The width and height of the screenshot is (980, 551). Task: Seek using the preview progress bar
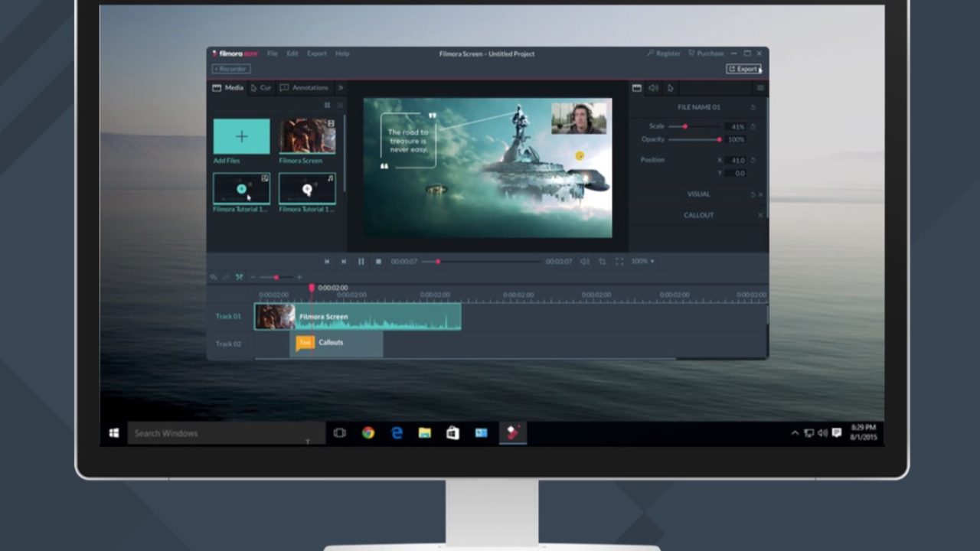coord(482,262)
